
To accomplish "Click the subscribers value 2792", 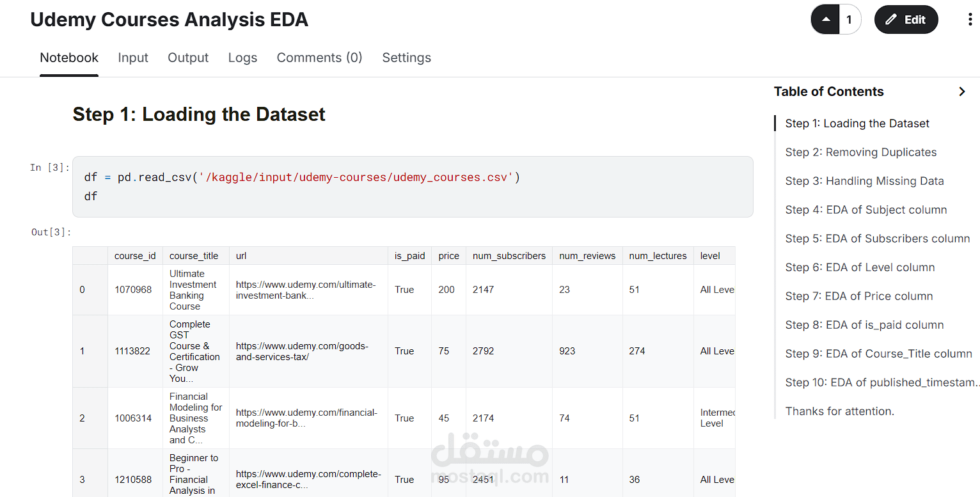I will [x=484, y=351].
